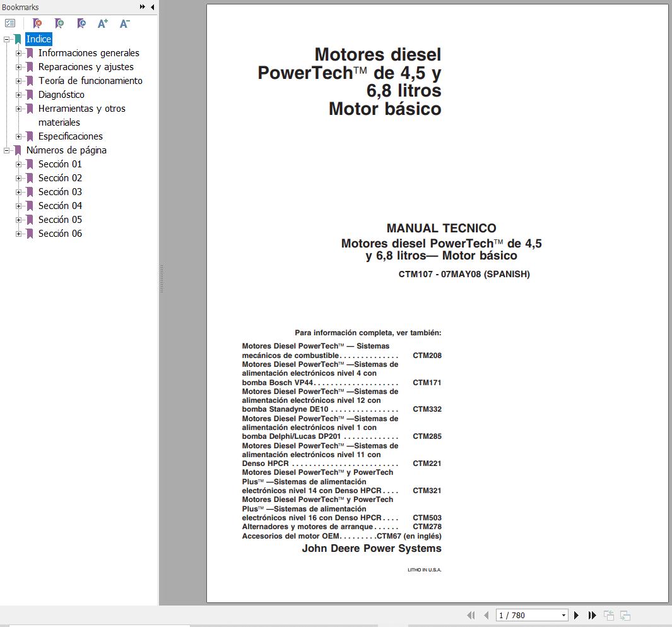Image resolution: width=672 pixels, height=627 pixels.
Task: Open the Reparaciones y ajustes bookmark
Action: (x=86, y=67)
